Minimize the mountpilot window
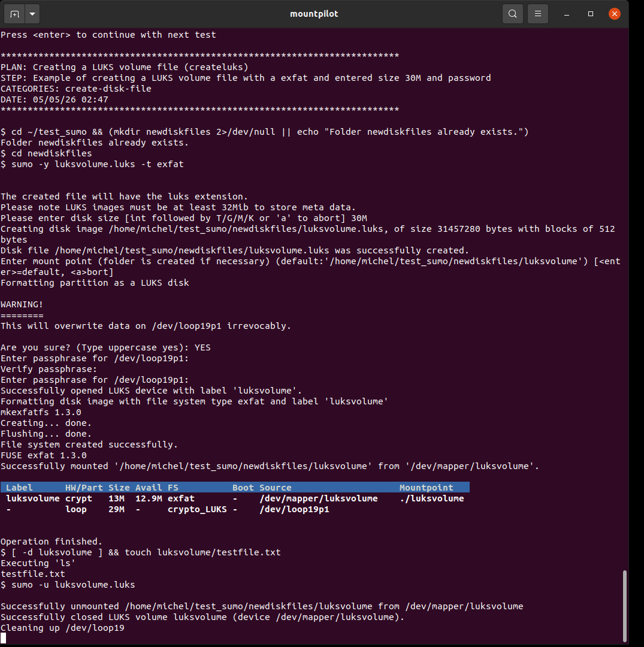 click(567, 14)
